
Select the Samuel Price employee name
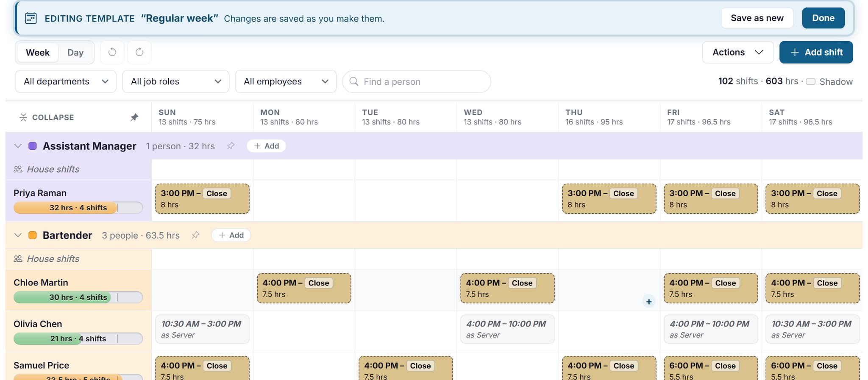point(41,365)
